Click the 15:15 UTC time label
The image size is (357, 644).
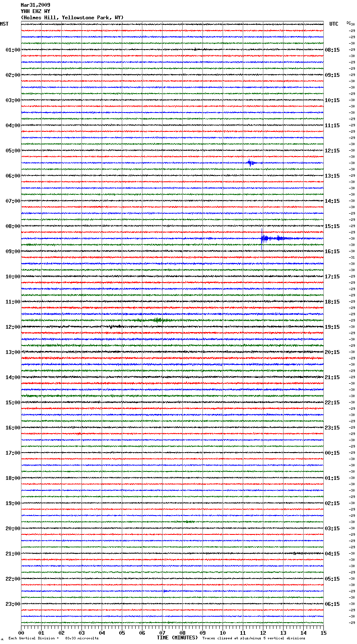click(x=332, y=226)
